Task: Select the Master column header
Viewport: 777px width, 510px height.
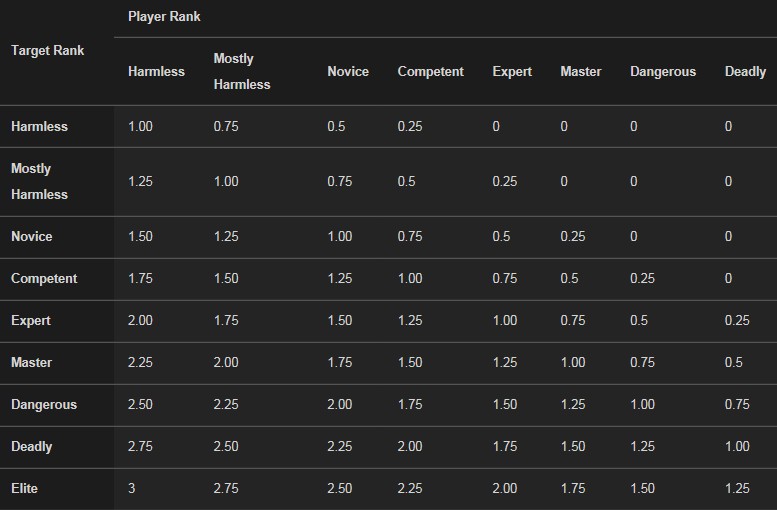Action: click(x=581, y=71)
